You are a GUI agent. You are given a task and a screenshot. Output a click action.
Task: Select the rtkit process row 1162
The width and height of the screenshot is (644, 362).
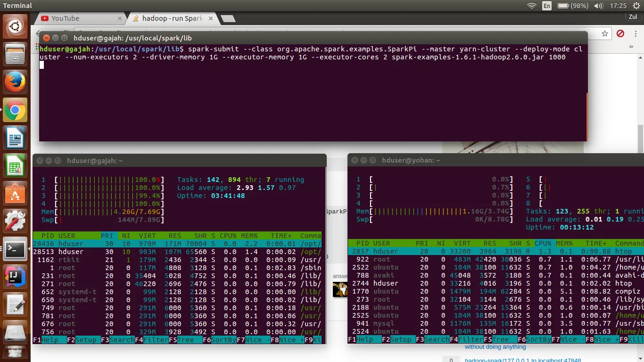177,260
